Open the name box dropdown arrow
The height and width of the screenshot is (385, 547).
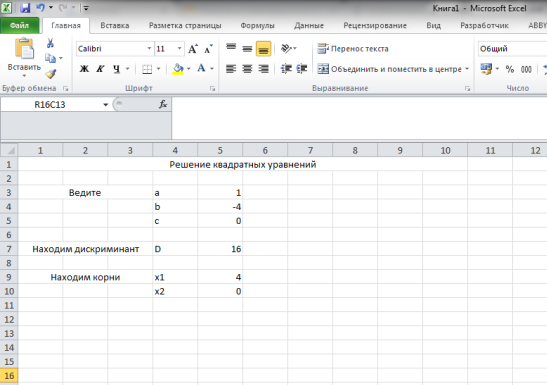click(105, 105)
